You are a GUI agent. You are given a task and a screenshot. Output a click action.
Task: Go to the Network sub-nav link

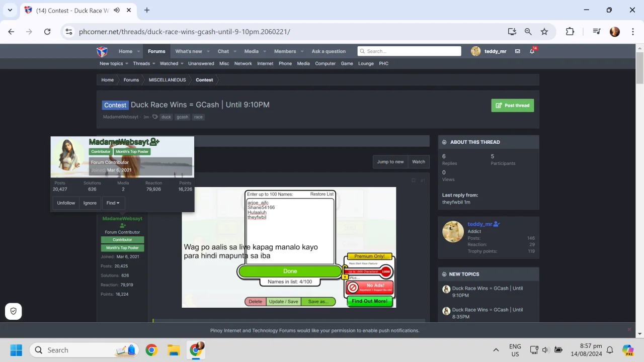tap(243, 63)
